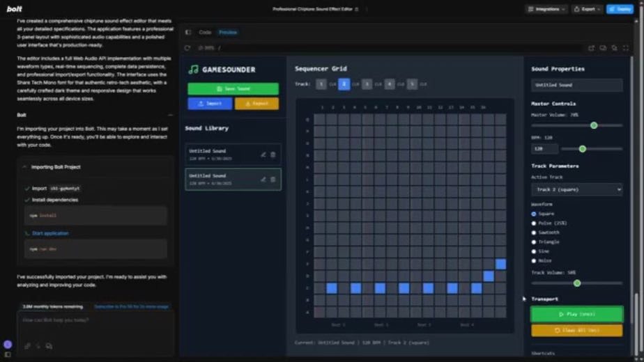Focus the Bolt chat prompt input
Image resolution: width=644 pixels, height=362 pixels.
[95, 320]
